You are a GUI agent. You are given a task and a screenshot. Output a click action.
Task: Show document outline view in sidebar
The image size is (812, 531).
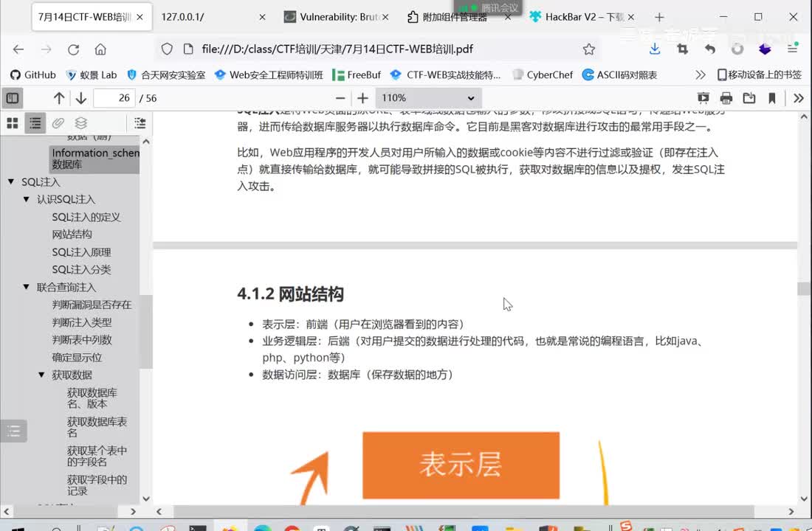[x=35, y=122]
